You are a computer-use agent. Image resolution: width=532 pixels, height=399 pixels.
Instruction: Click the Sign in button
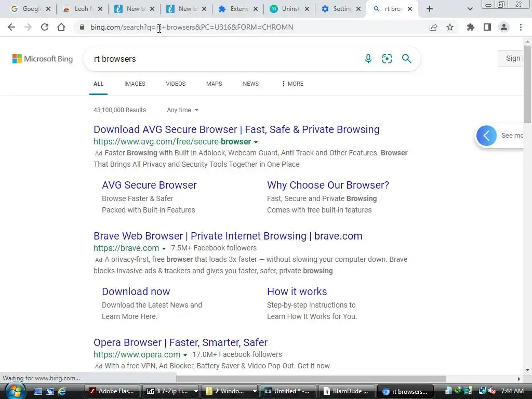coord(511,58)
